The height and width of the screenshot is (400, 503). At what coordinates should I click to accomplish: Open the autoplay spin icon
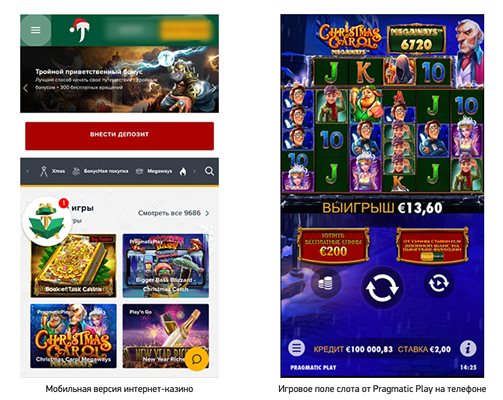pyautogui.click(x=439, y=283)
